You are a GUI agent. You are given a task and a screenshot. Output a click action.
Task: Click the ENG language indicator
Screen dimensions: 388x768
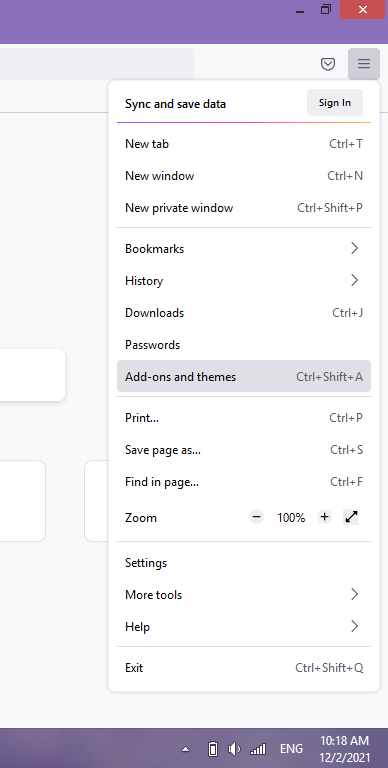tap(291, 749)
